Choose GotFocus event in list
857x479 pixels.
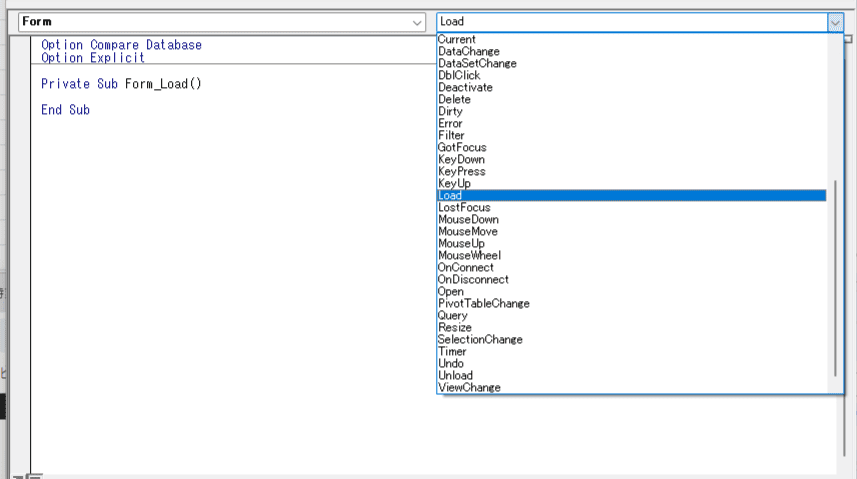pos(632,148)
